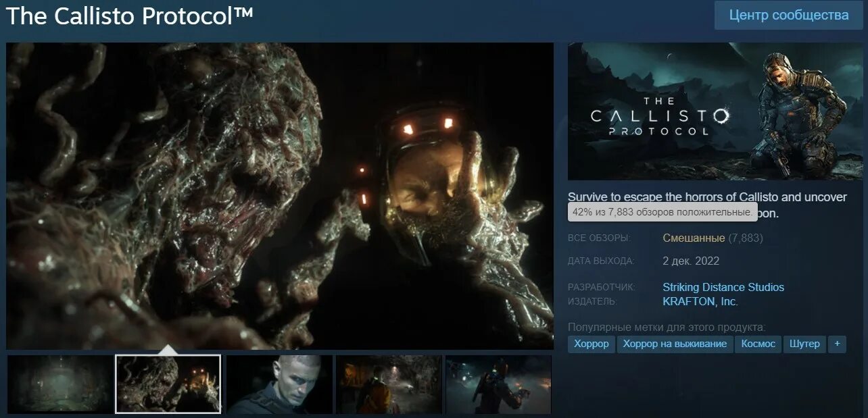This screenshot has width=868, height=418.
Task: Click the Популярные метки heading
Action: click(x=667, y=326)
